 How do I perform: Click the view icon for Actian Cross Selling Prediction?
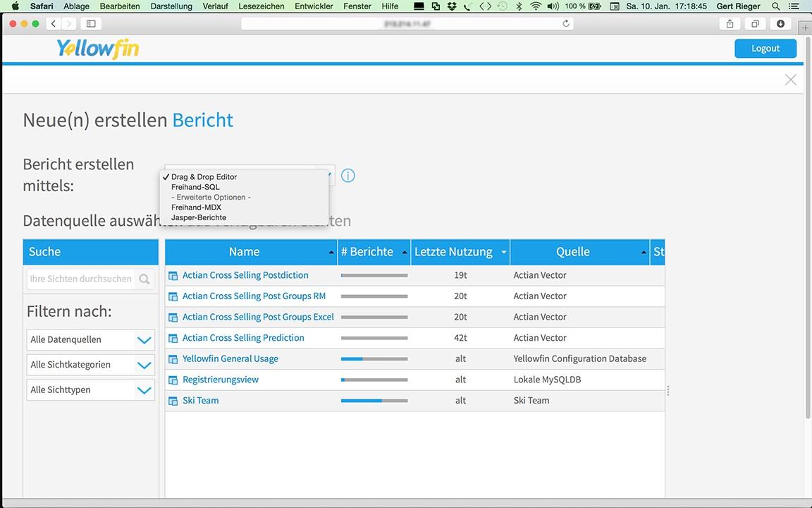(x=173, y=339)
